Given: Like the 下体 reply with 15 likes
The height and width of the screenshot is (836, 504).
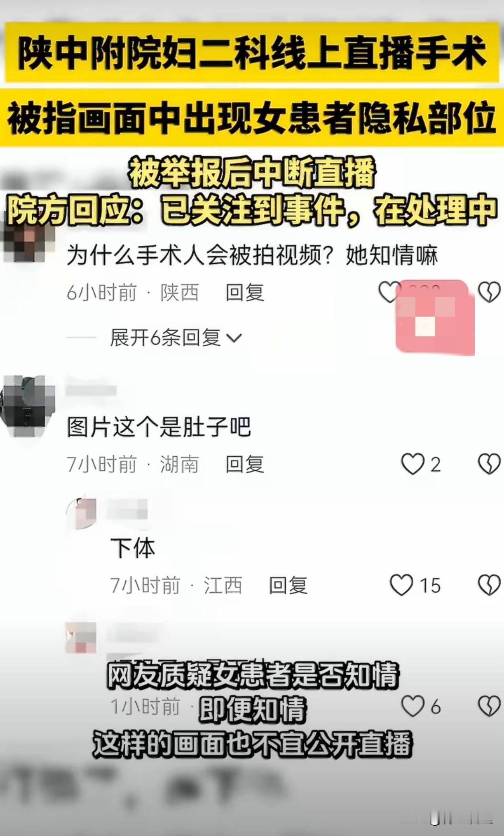Looking at the screenshot, I should point(401,585).
